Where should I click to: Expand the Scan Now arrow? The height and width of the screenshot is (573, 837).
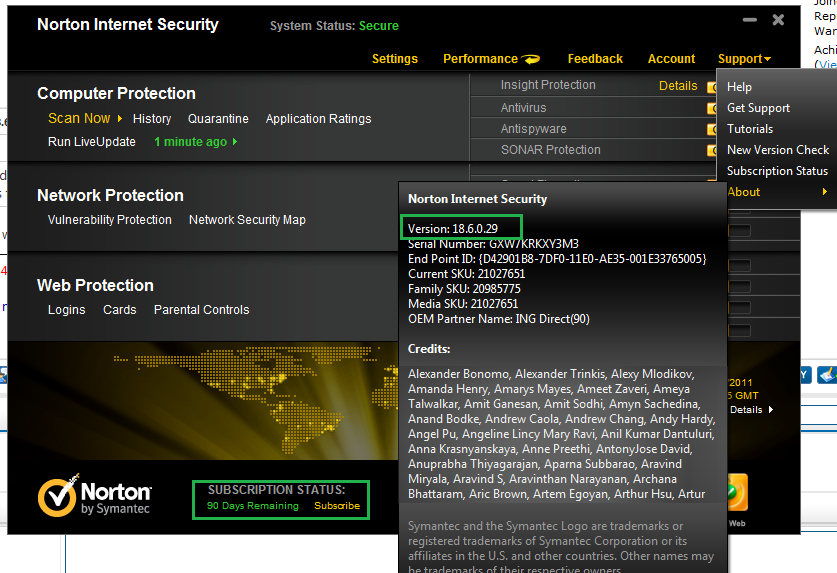click(x=120, y=119)
